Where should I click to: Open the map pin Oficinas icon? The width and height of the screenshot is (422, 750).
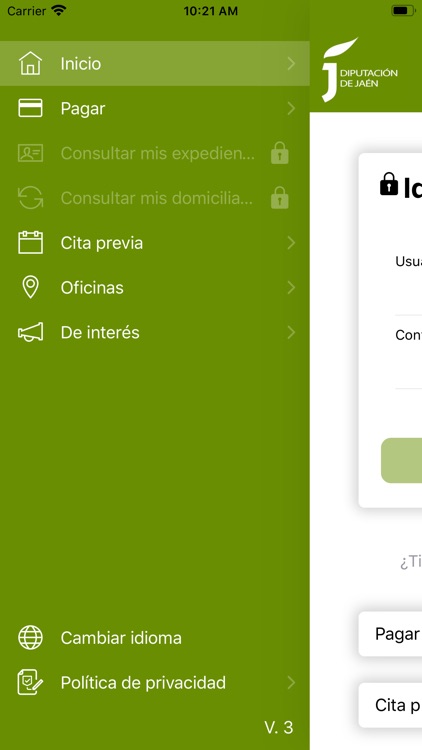30,287
